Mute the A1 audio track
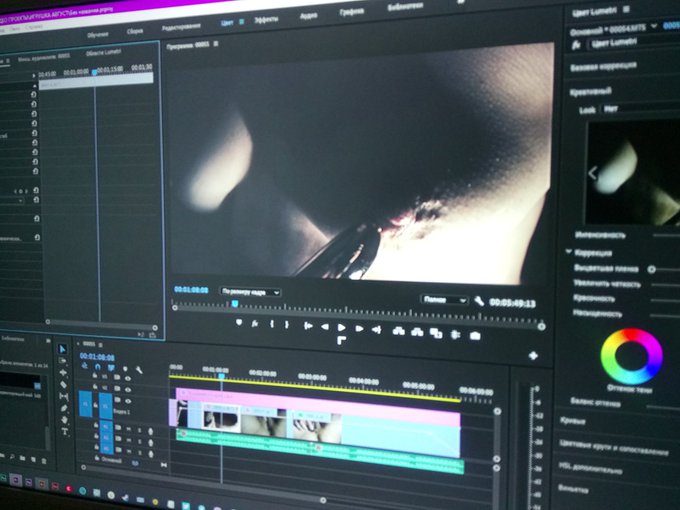Viewport: 680px width, 510px height. (129, 428)
